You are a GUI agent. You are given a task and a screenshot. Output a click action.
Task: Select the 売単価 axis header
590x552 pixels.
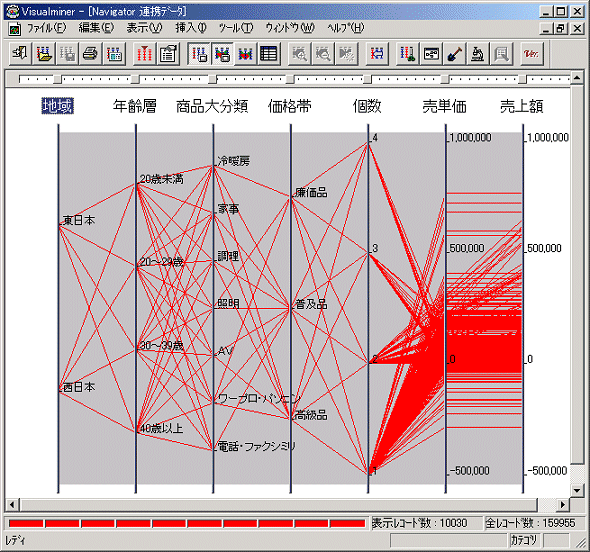[x=445, y=106]
